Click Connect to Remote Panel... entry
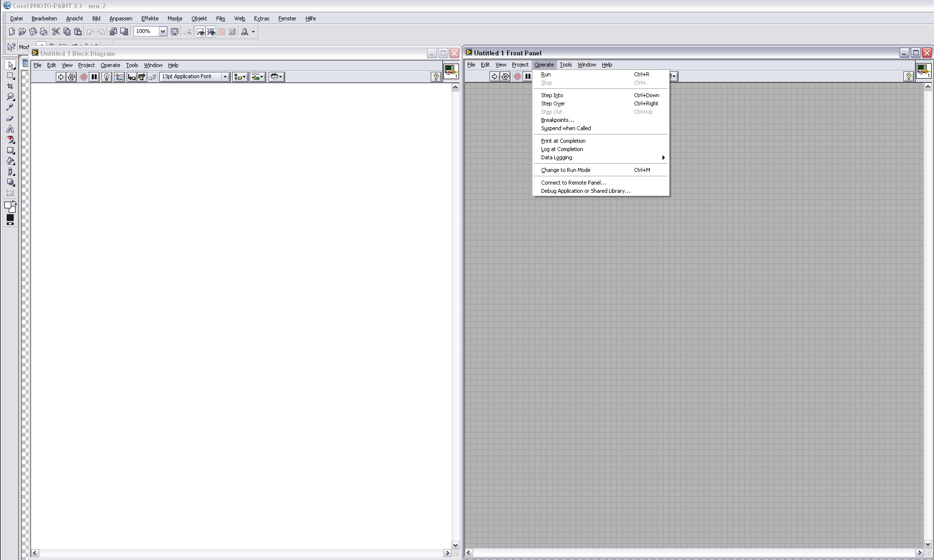This screenshot has height=560, width=934. (x=573, y=183)
